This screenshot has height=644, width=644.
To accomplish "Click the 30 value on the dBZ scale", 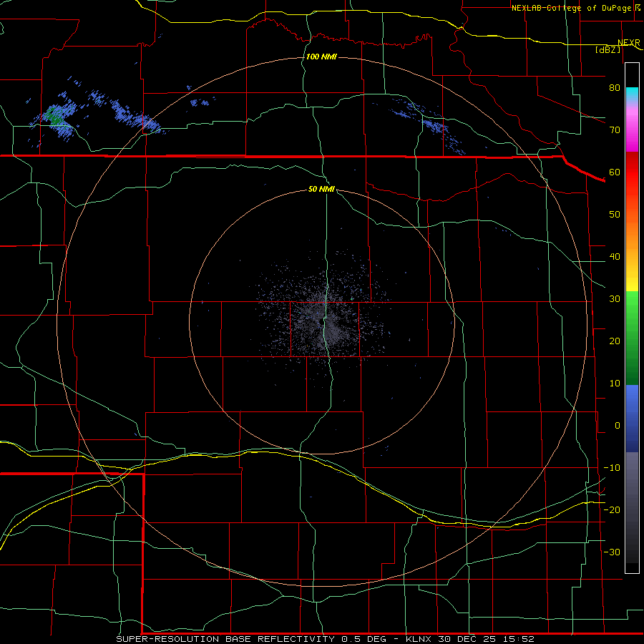I will 615,299.
